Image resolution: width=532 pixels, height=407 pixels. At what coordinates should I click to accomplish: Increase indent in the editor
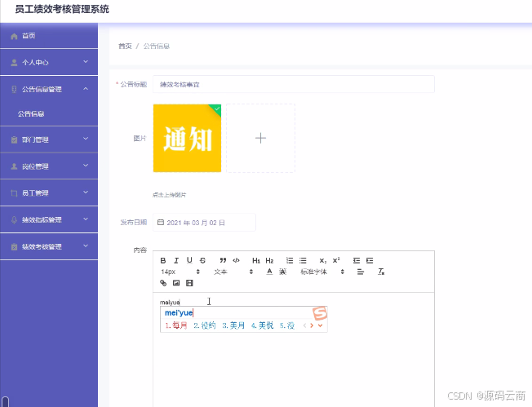point(370,260)
